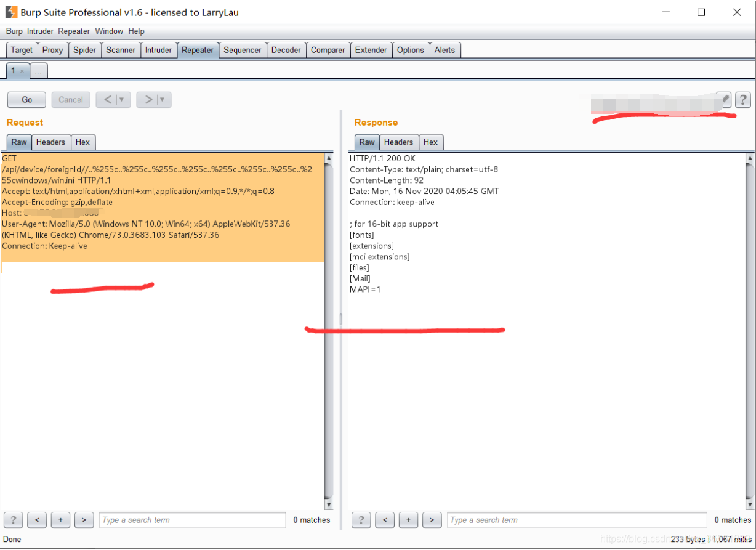Click the Burp Suite logo icon in title bar
This screenshot has width=756, height=550.
(x=11, y=12)
